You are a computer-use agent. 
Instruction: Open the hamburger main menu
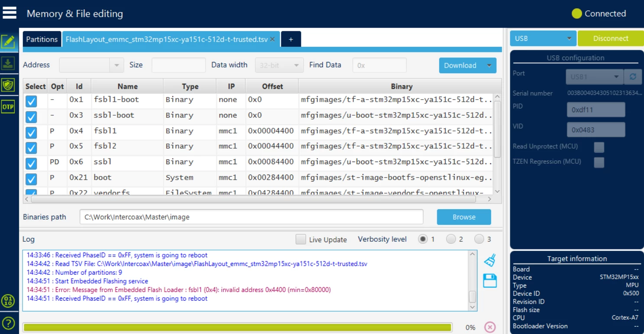(10, 13)
